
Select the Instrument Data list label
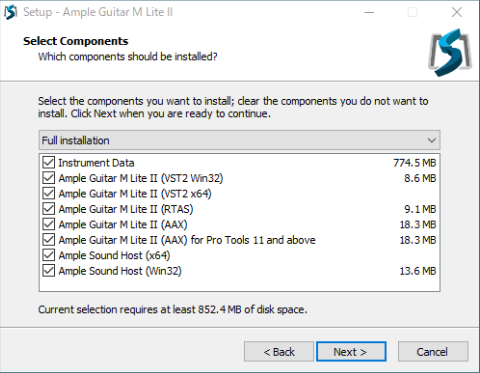[96, 163]
